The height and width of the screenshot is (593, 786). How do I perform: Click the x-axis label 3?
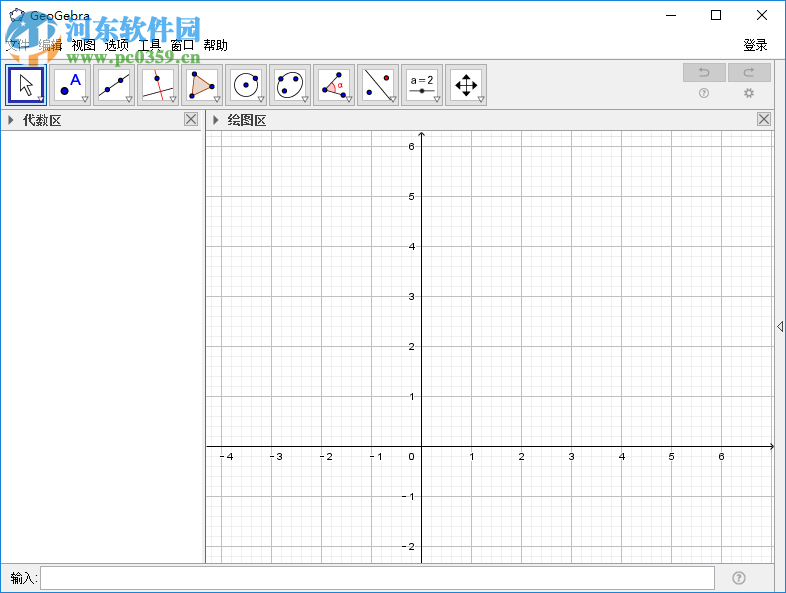click(571, 457)
